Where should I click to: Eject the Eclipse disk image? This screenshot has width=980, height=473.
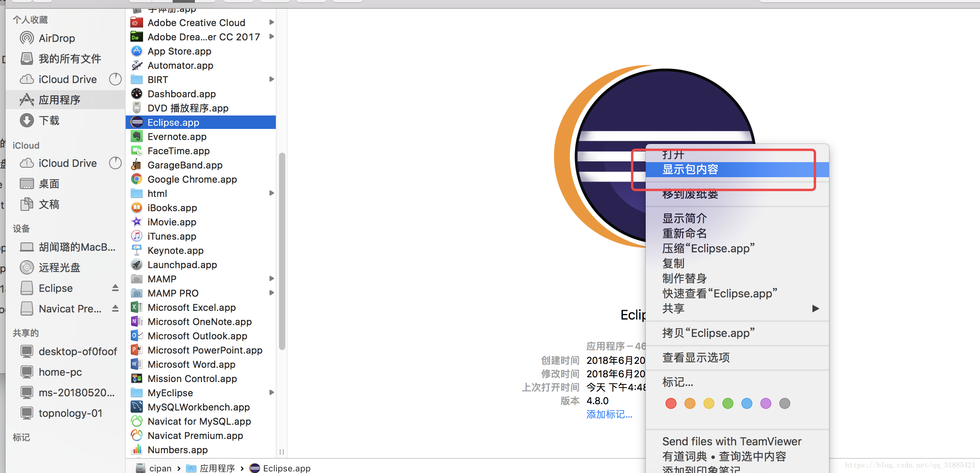coord(115,288)
